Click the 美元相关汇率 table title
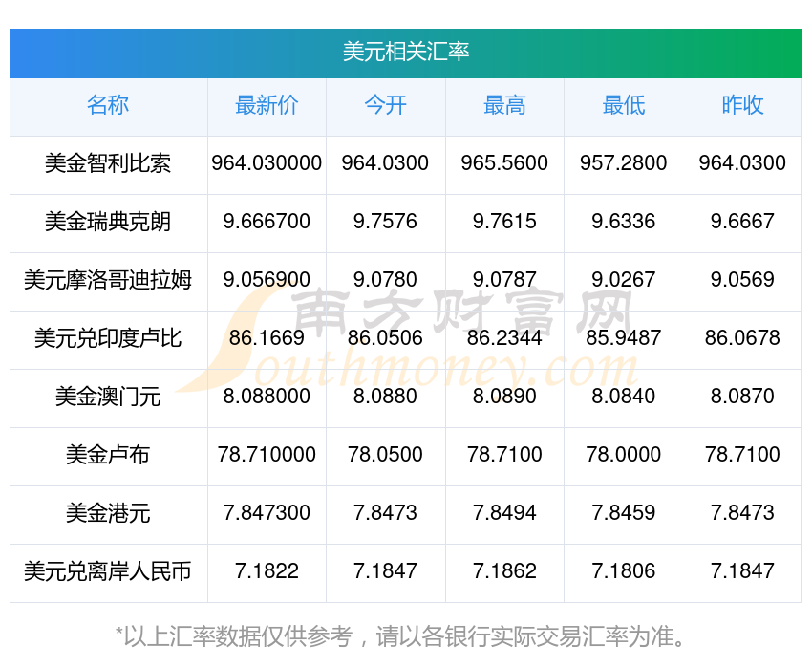 (x=405, y=52)
